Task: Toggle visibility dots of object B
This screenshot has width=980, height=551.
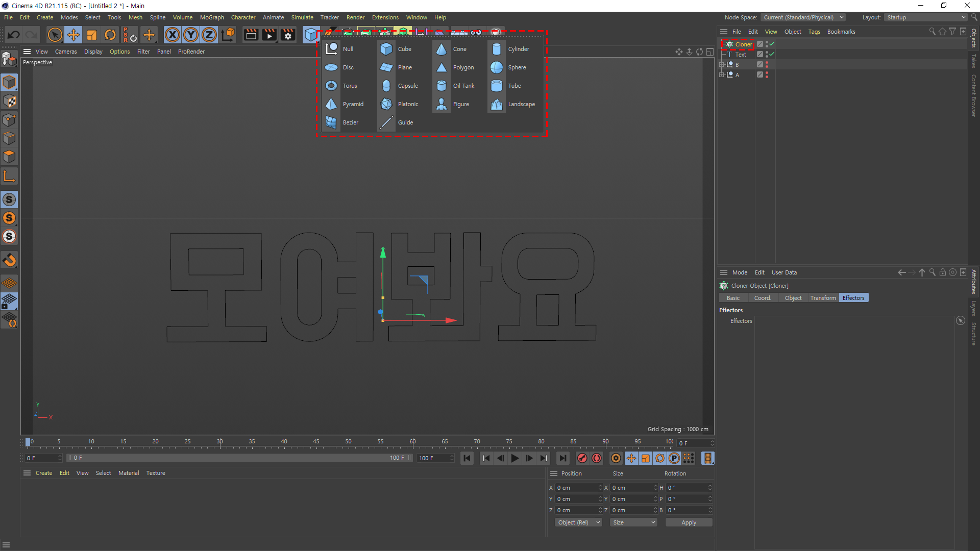Action: click(767, 64)
